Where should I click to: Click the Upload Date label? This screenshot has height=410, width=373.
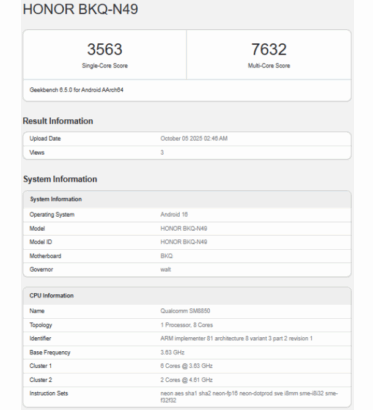coord(45,139)
